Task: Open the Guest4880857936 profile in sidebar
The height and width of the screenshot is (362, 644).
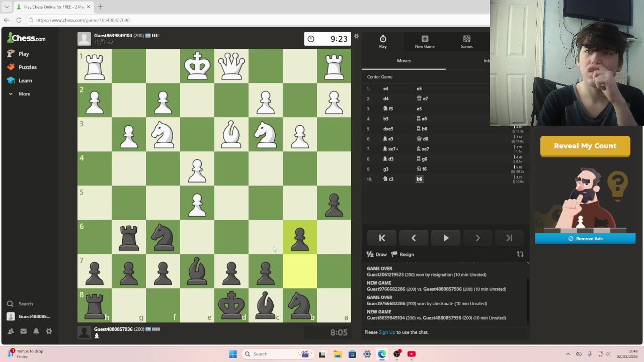Action: [x=29, y=316]
